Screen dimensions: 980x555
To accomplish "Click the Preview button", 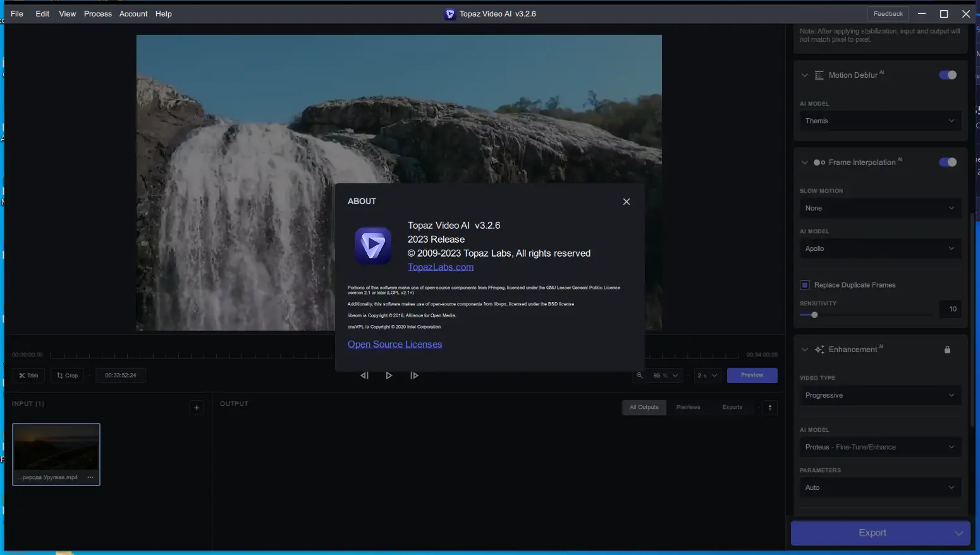I will [752, 375].
